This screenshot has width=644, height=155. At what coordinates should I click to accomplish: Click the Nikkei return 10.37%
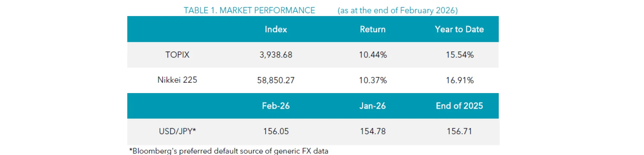click(373, 80)
